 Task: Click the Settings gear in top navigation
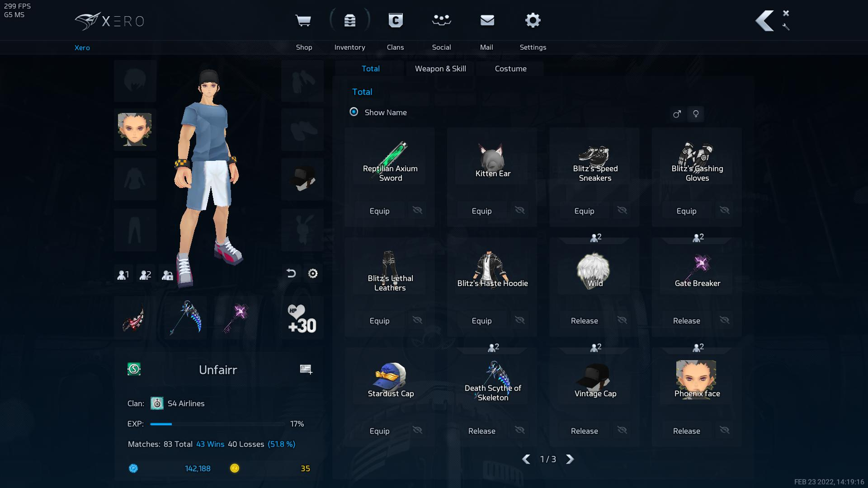pyautogui.click(x=533, y=21)
